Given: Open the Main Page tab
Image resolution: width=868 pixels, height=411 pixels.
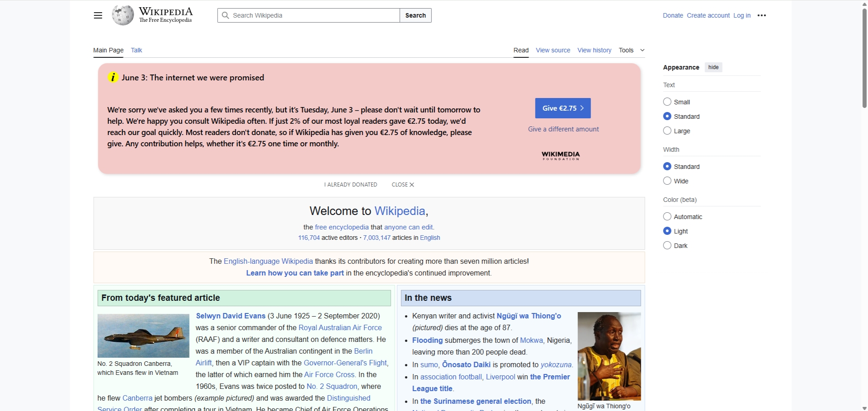Looking at the screenshot, I should coord(108,50).
